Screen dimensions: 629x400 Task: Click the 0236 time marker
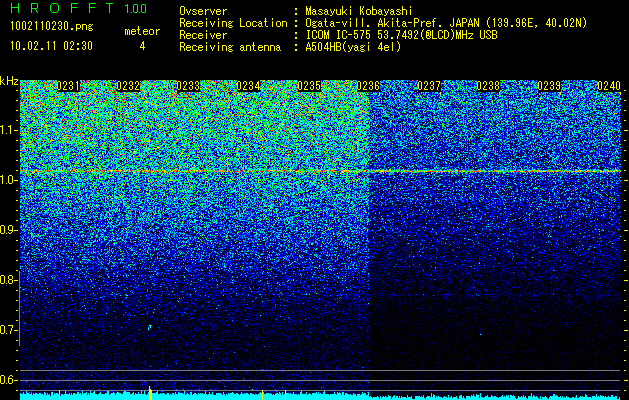click(368, 86)
